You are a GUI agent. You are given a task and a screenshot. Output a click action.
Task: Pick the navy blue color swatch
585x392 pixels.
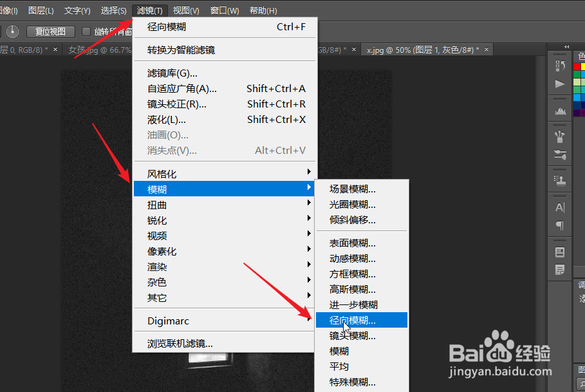point(577,105)
